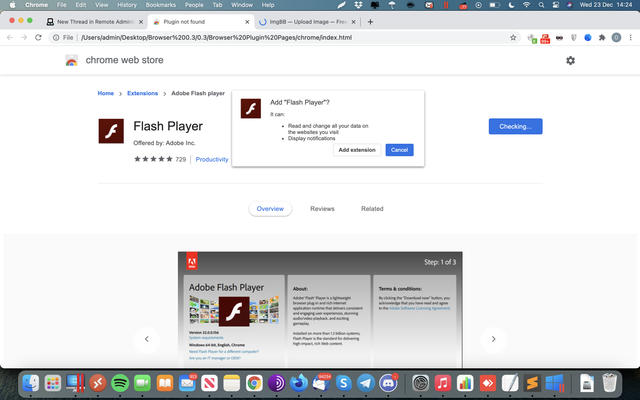Image resolution: width=640 pixels, height=400 pixels.
Task: Cancel the Add Flash Player dialog
Action: click(x=399, y=150)
